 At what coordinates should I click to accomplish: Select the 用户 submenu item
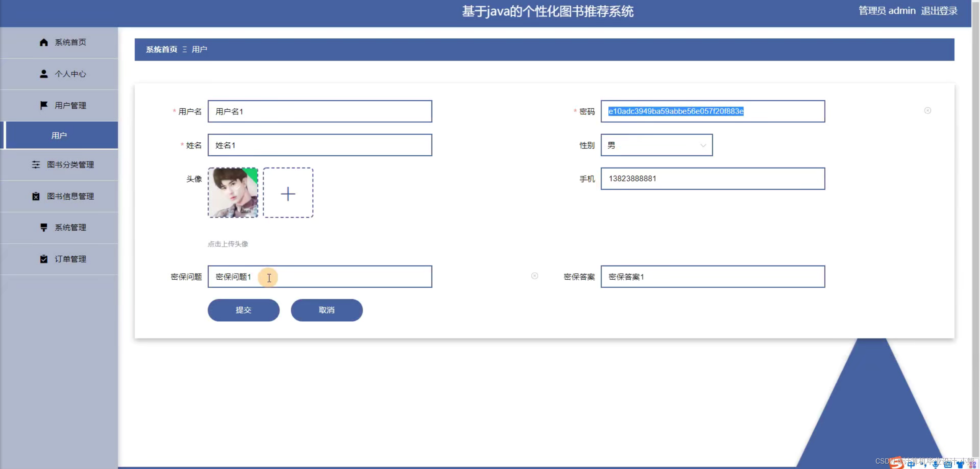click(59, 135)
